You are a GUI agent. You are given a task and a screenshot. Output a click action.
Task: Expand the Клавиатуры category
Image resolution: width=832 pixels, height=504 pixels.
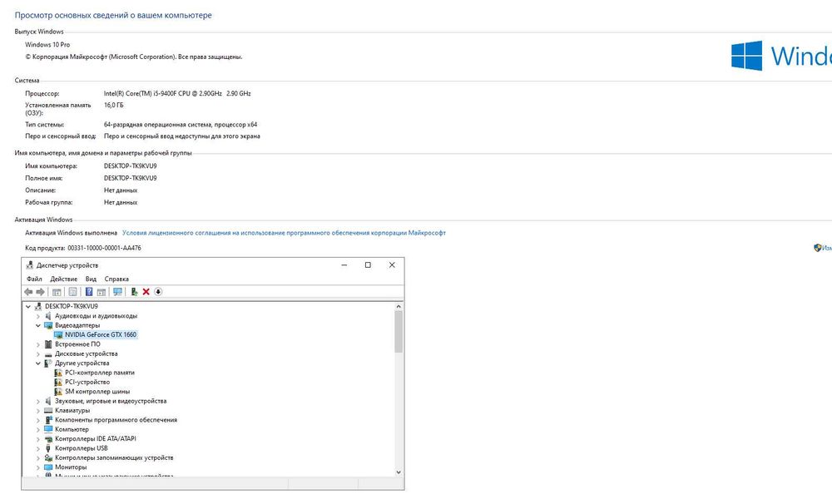37,411
